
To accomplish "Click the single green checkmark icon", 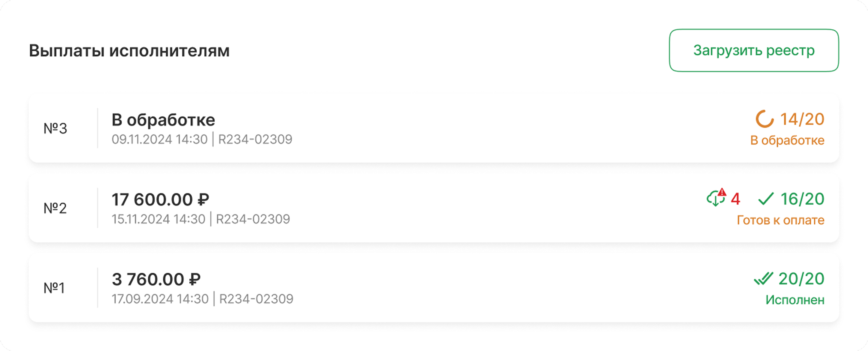I will (765, 199).
